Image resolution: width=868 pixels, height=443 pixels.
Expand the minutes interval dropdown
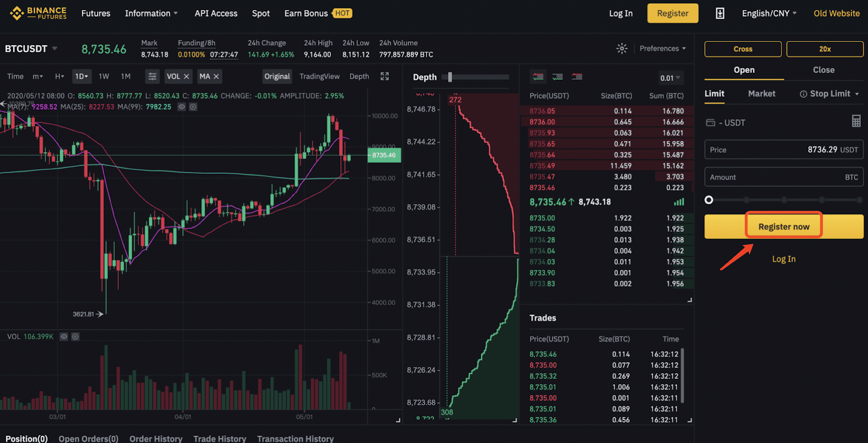[x=37, y=77]
